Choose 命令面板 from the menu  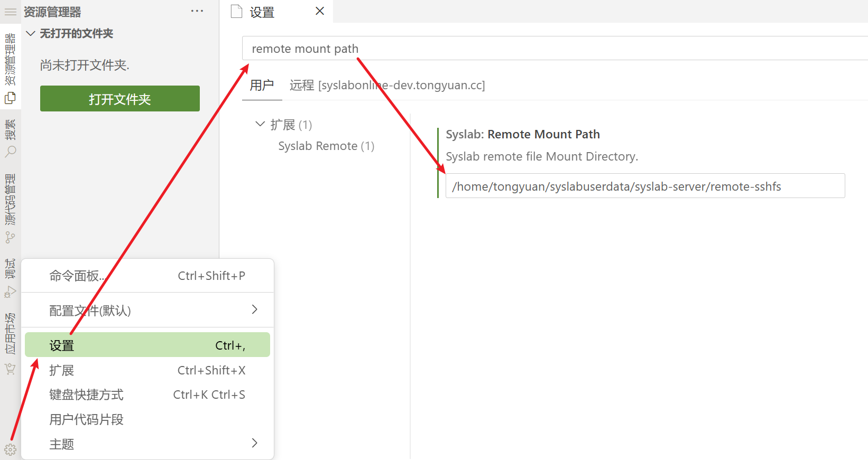pyautogui.click(x=147, y=276)
